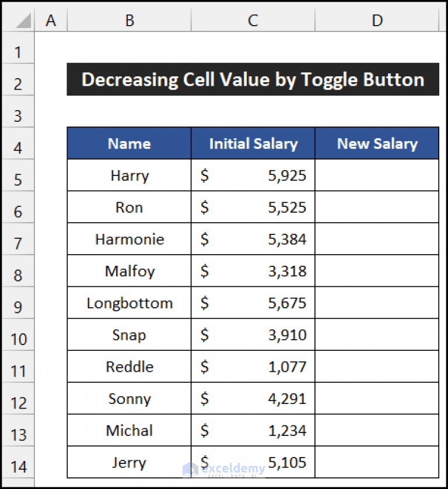Select the empty New Salary cell beside Ron

tap(377, 207)
